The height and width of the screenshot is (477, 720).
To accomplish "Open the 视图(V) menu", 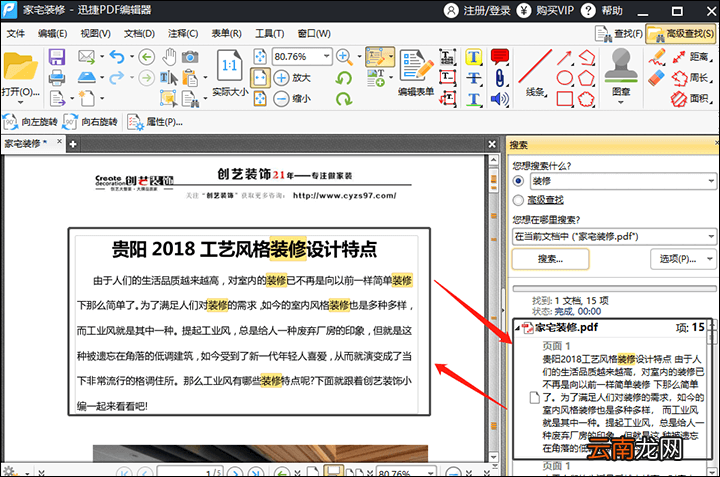I will (x=96, y=34).
